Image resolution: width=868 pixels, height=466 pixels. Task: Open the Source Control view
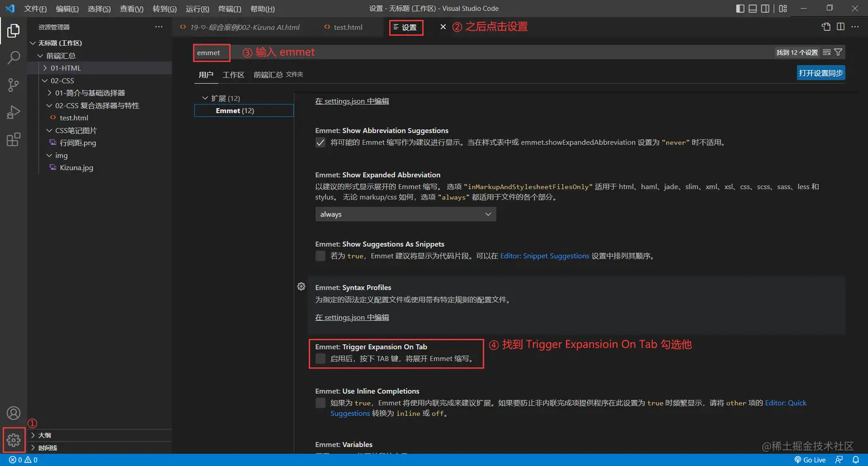pyautogui.click(x=13, y=85)
